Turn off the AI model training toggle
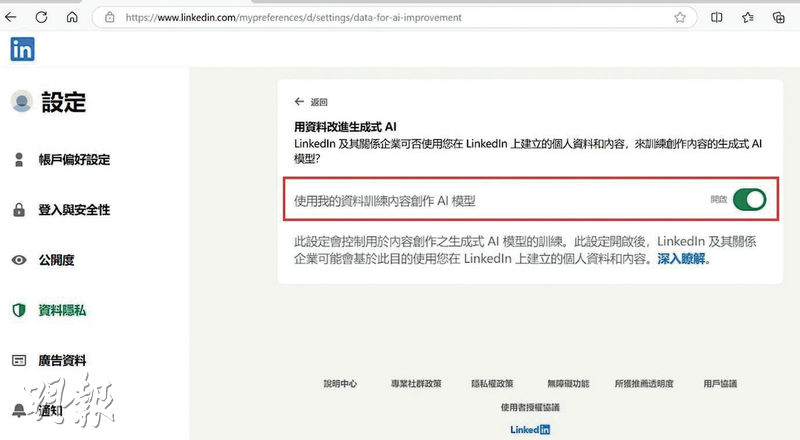 click(749, 200)
